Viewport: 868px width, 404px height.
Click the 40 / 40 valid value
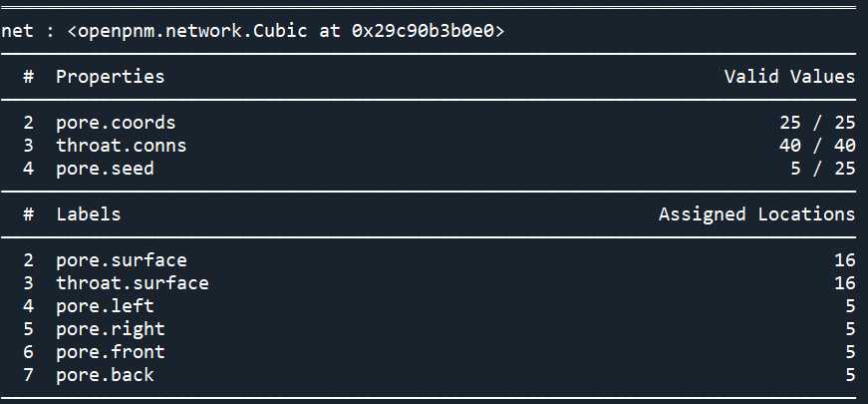pyautogui.click(x=817, y=146)
